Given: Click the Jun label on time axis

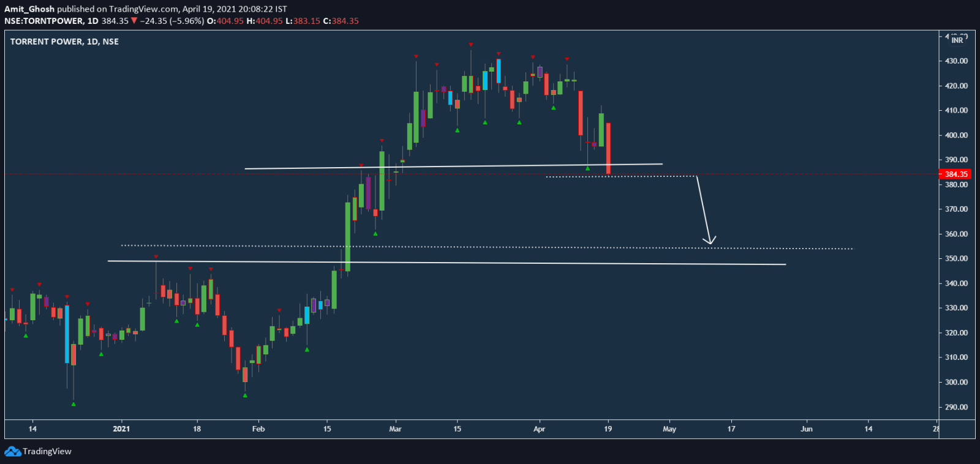Looking at the screenshot, I should (807, 429).
